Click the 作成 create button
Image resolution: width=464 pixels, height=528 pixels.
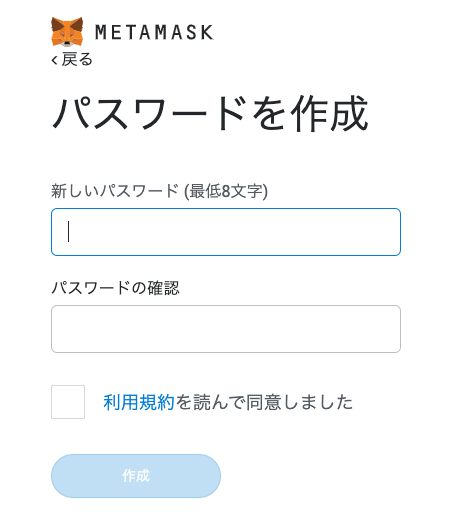tap(136, 476)
